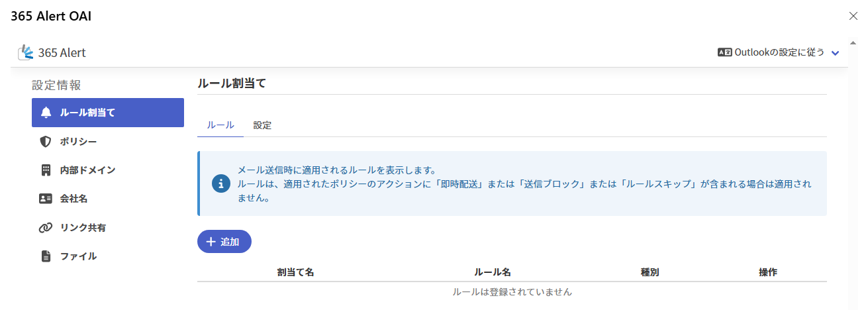Open the Outlookの設定に従う language selector
Image resolution: width=868 pixels, height=310 pixels.
779,52
